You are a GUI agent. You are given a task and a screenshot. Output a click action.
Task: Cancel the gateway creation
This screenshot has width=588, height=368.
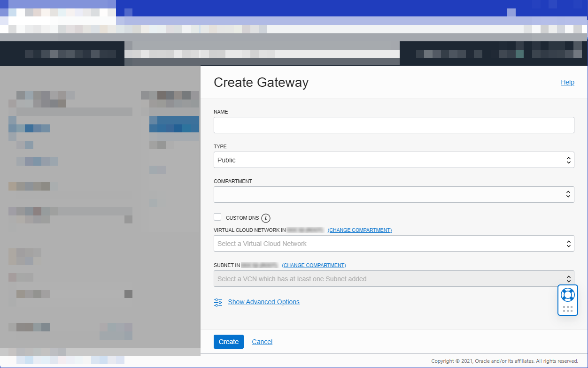coord(262,341)
